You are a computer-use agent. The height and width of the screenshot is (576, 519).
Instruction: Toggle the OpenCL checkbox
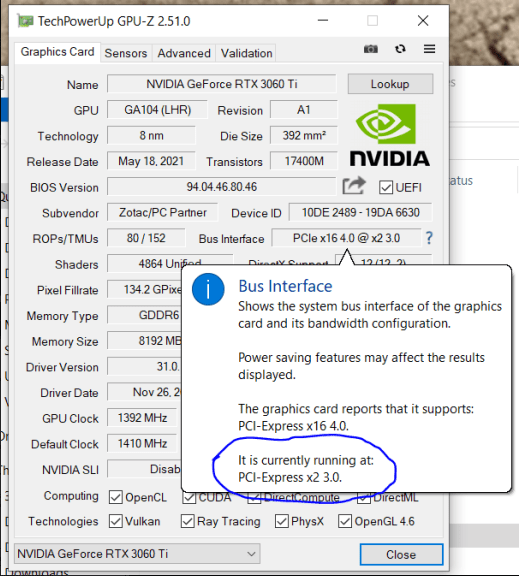point(116,497)
